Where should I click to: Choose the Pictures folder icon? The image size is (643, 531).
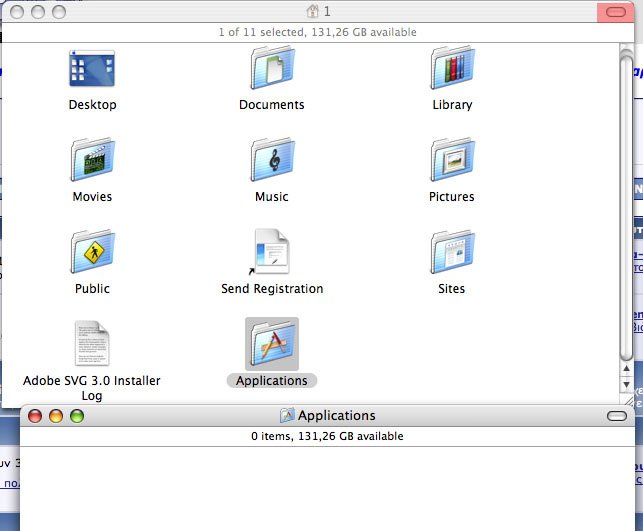tap(452, 160)
